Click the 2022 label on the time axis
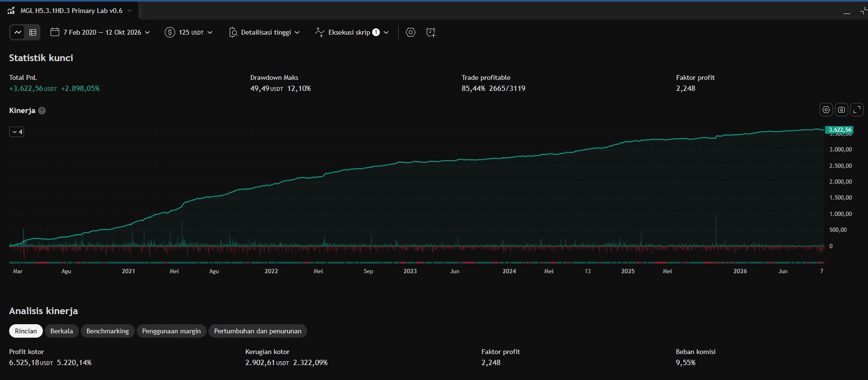The height and width of the screenshot is (380, 868). (272, 271)
